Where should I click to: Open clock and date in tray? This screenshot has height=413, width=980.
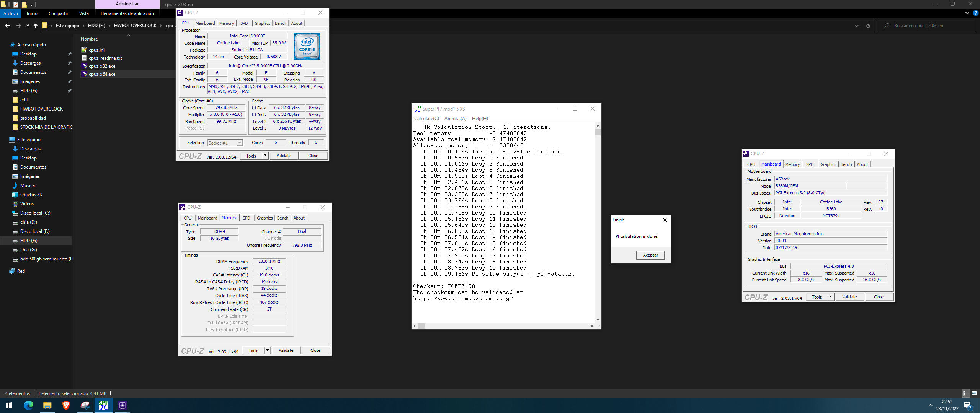click(947, 405)
